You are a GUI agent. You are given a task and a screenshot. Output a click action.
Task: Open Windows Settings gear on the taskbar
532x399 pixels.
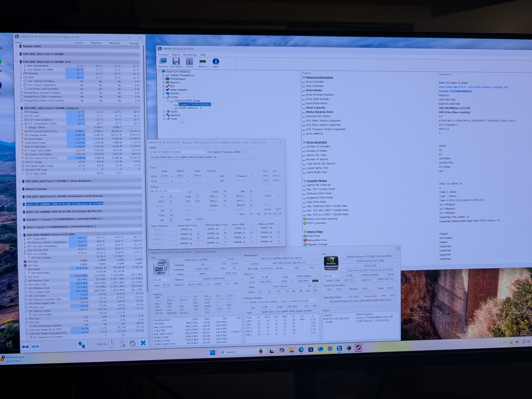point(330,349)
